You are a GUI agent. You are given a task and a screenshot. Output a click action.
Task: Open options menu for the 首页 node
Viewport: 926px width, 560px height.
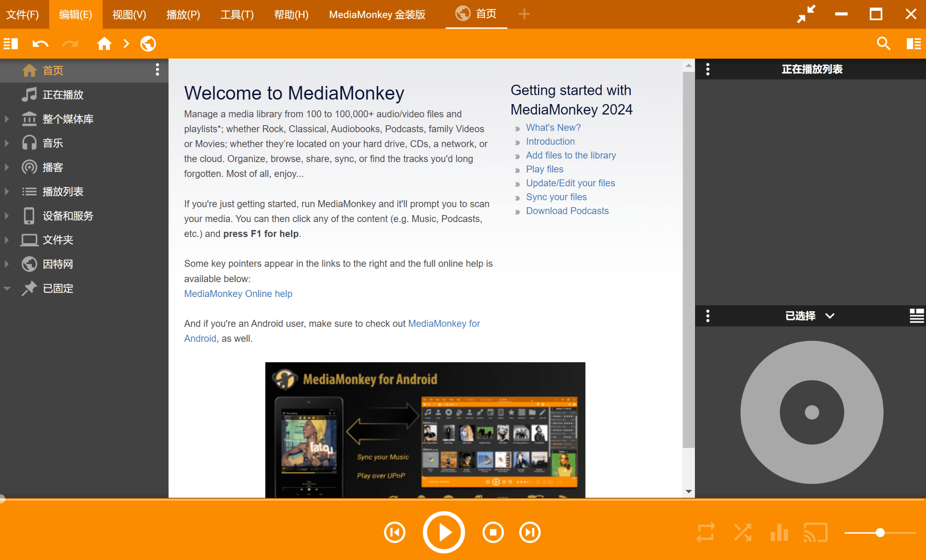coord(157,70)
